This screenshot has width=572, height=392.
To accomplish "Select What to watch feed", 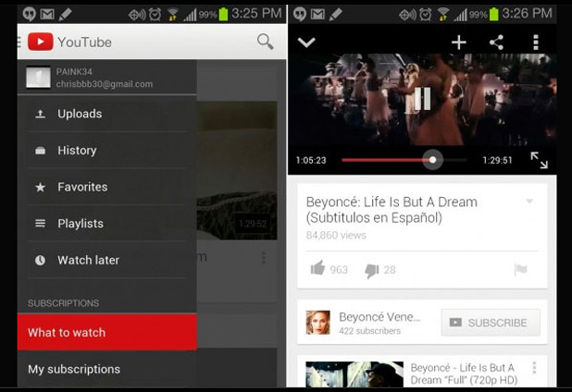I will coord(106,332).
